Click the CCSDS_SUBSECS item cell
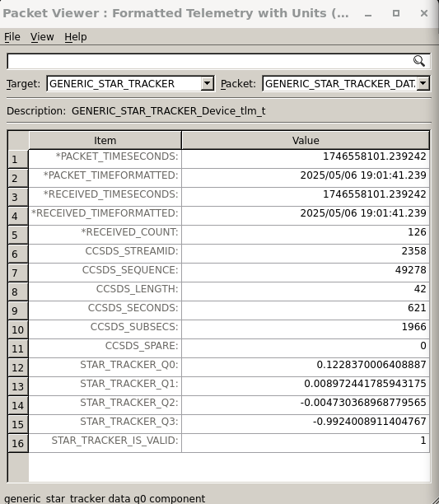The height and width of the screenshot is (504, 439). pos(105,329)
